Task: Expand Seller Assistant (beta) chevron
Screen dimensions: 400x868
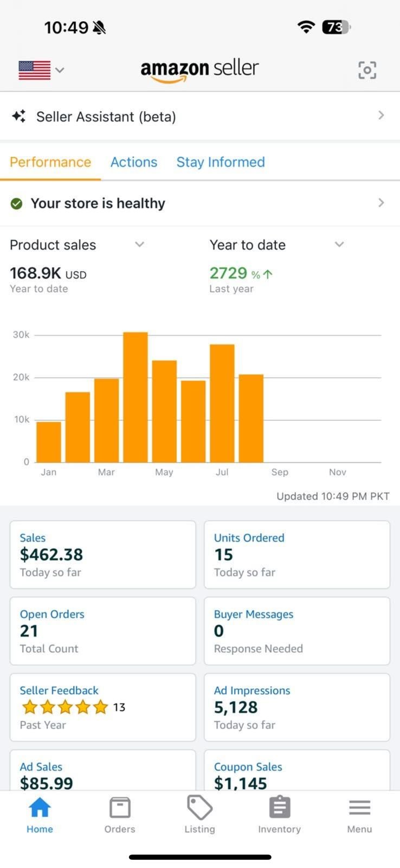Action: (381, 115)
